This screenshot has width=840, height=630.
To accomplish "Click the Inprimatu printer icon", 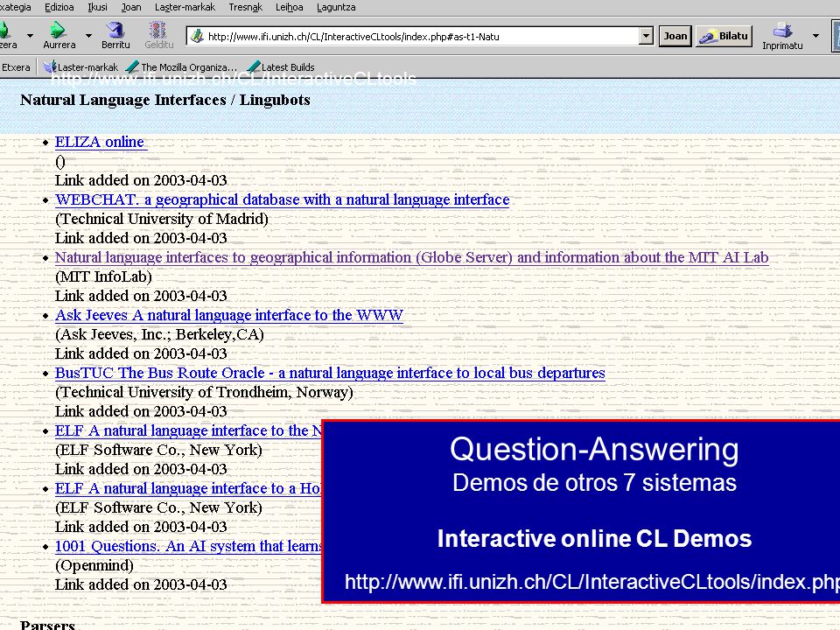I will pyautogui.click(x=782, y=30).
